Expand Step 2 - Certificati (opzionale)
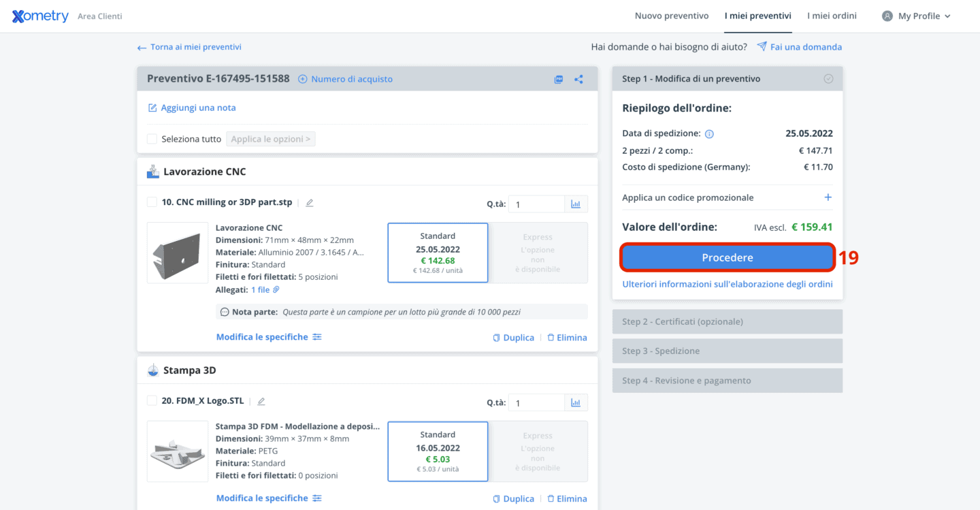 click(728, 321)
